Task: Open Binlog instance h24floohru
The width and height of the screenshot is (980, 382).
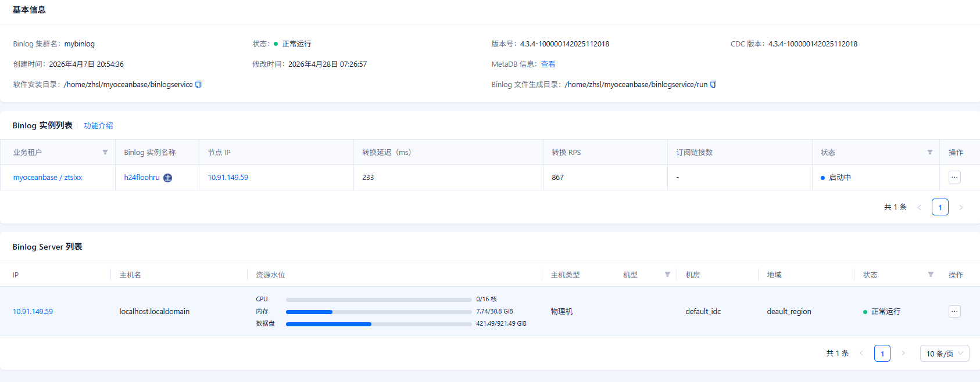Action: [141, 178]
